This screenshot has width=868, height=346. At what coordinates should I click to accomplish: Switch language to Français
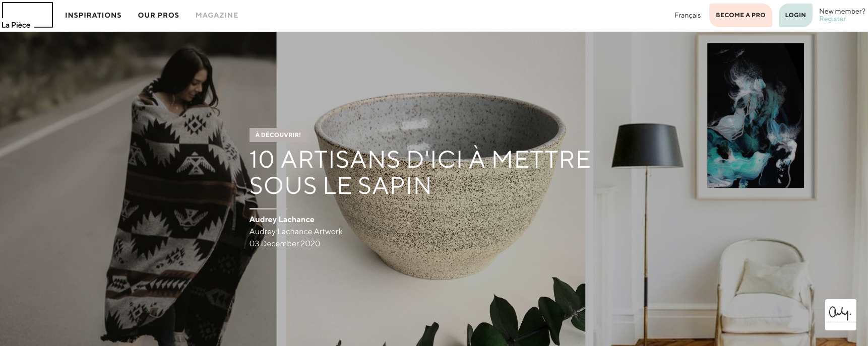click(687, 15)
